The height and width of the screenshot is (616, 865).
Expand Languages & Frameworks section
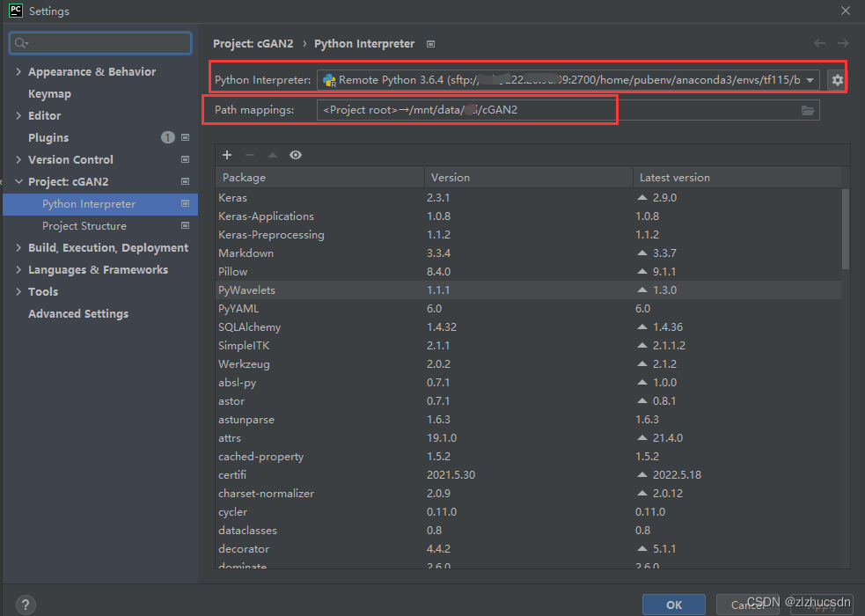point(18,269)
